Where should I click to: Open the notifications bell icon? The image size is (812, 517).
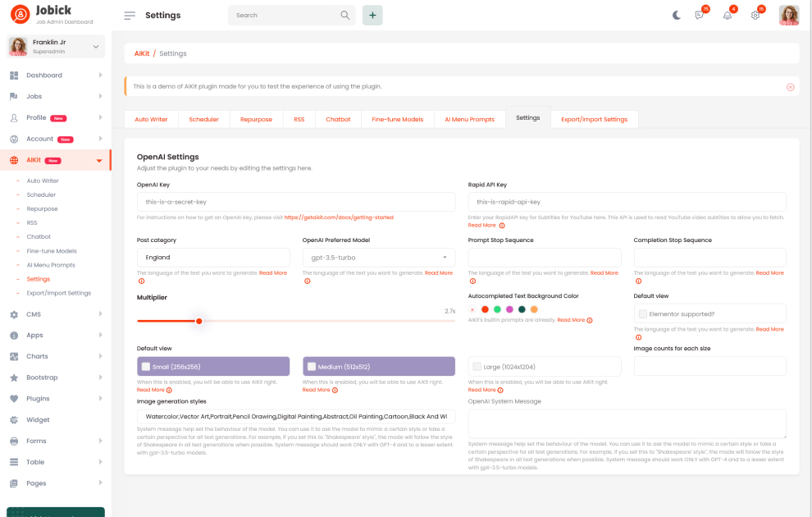click(x=728, y=15)
